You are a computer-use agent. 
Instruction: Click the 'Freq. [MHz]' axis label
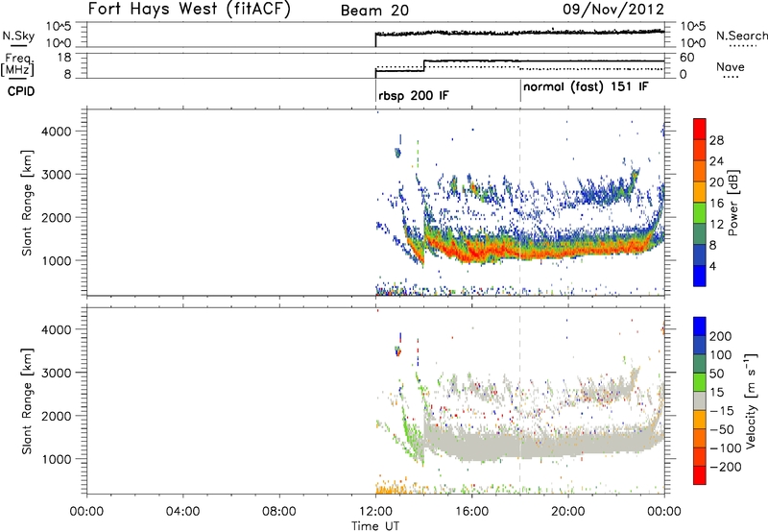coord(17,65)
